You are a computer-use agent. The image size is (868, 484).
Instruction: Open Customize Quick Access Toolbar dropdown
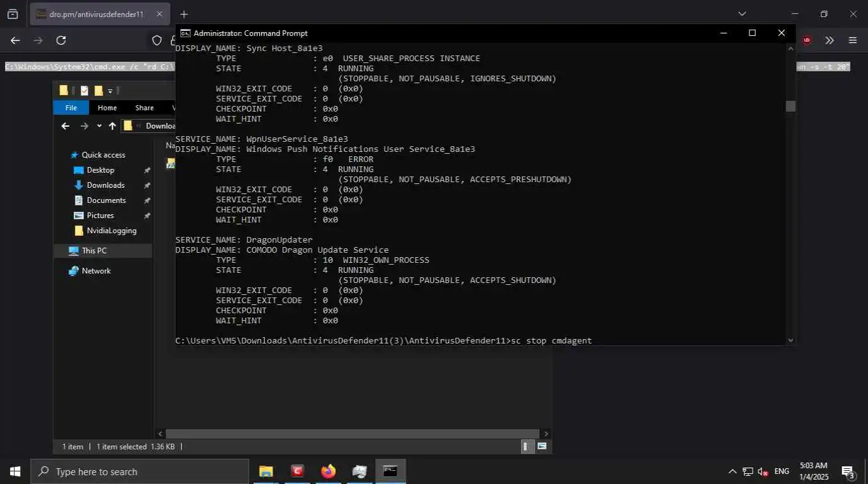pos(110,91)
